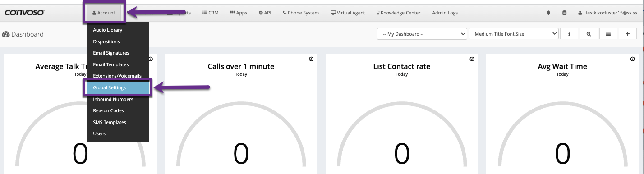Click the info button beside font size dropdown
The width and height of the screenshot is (644, 174).
point(569,34)
